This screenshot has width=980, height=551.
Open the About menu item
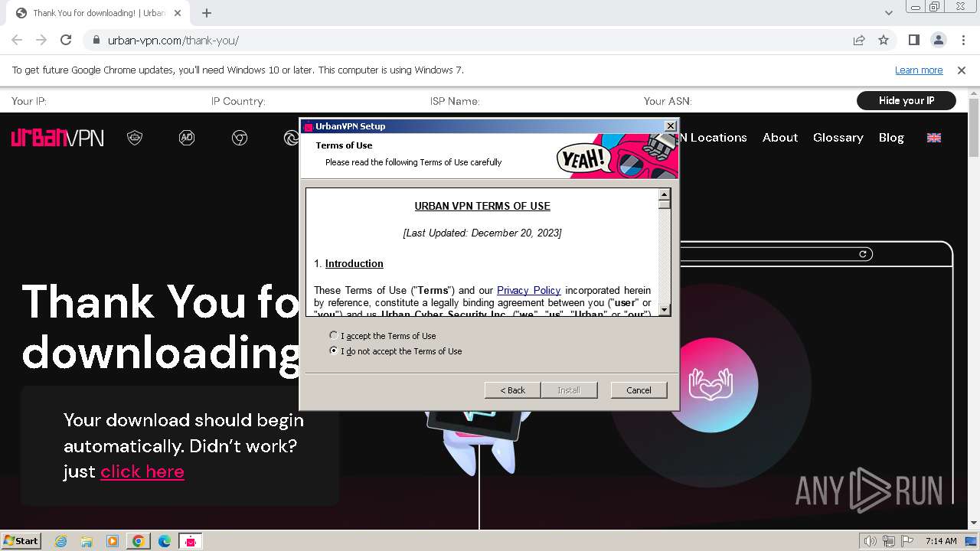[x=780, y=138]
